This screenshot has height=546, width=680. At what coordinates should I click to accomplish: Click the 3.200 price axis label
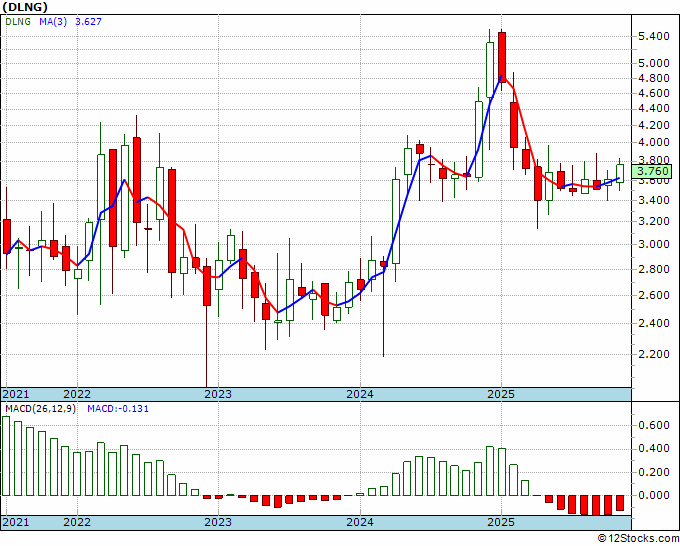click(654, 221)
